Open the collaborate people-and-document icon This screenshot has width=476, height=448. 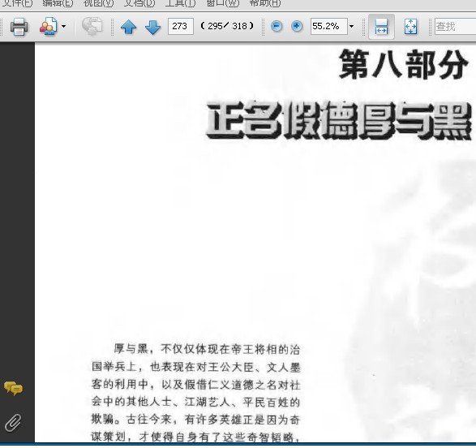48,27
